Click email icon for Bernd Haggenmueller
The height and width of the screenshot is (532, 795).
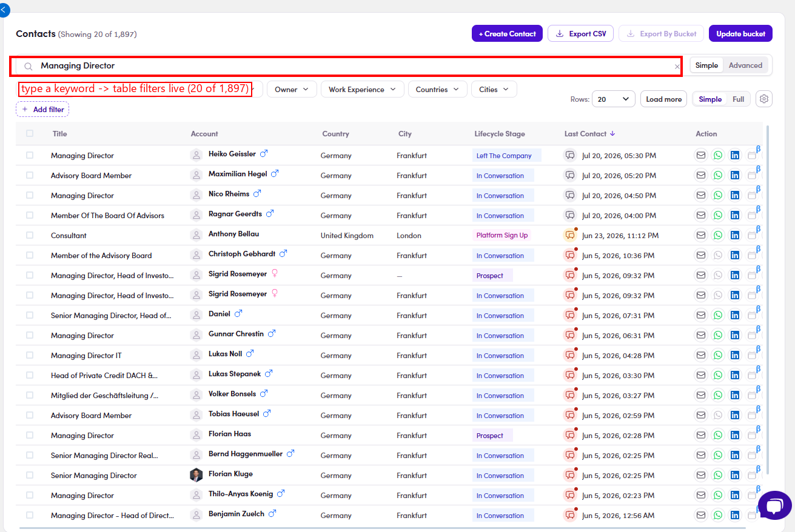coord(701,455)
